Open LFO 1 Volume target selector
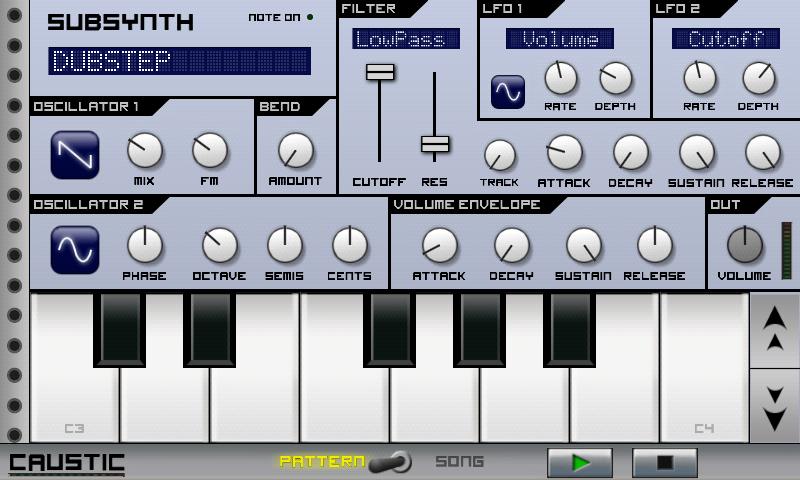The width and height of the screenshot is (800, 480). pyautogui.click(x=560, y=39)
